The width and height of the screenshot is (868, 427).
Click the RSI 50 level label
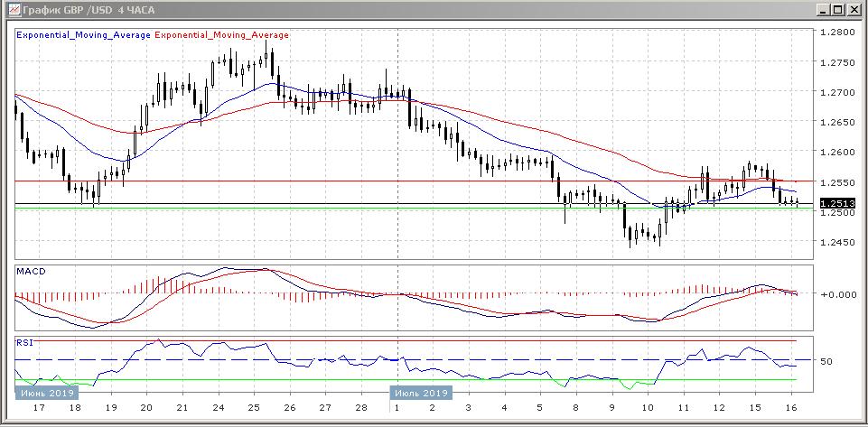tap(826, 361)
